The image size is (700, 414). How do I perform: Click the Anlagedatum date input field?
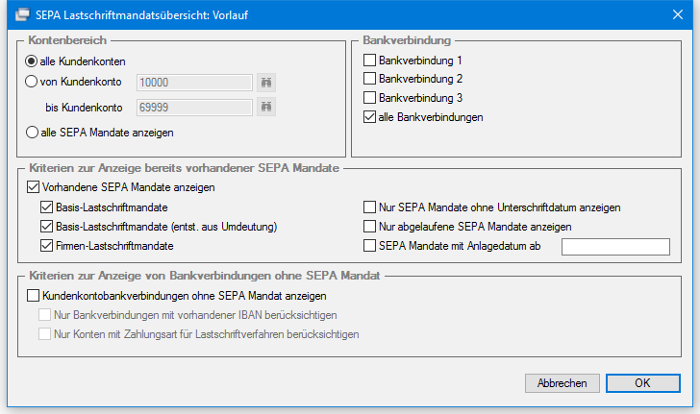pos(616,247)
